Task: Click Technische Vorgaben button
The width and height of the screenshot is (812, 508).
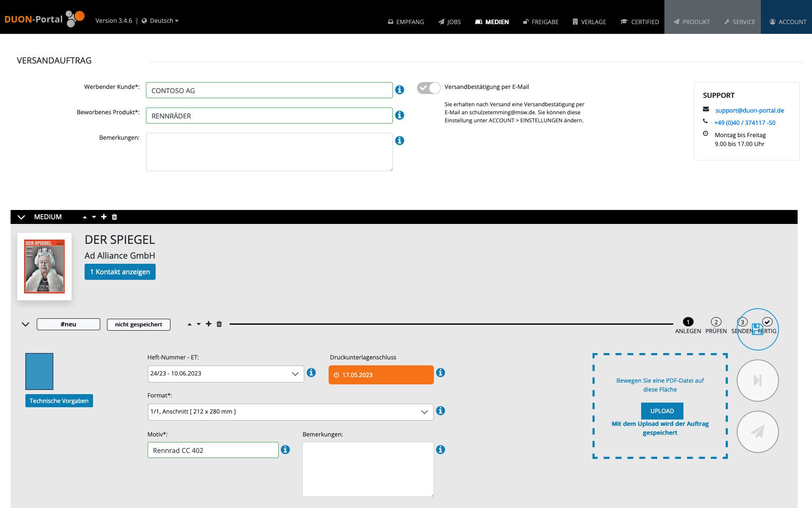Action: pos(59,401)
